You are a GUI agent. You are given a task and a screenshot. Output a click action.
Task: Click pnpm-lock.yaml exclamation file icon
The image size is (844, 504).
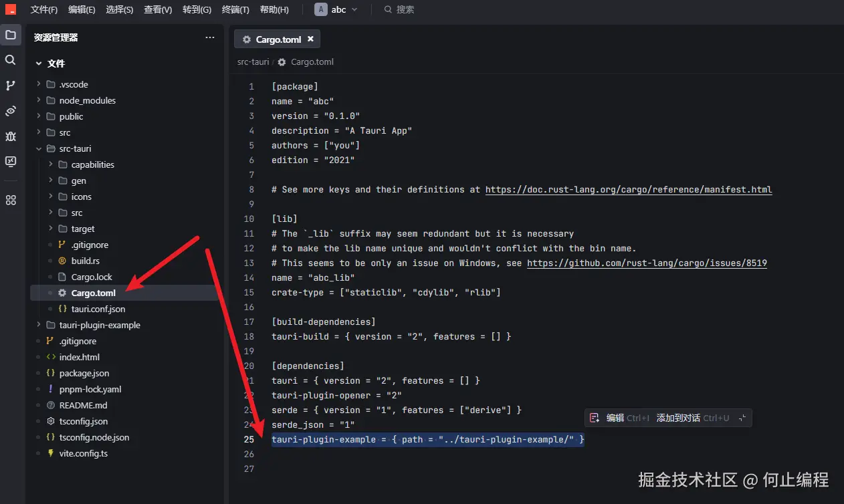pyautogui.click(x=51, y=389)
